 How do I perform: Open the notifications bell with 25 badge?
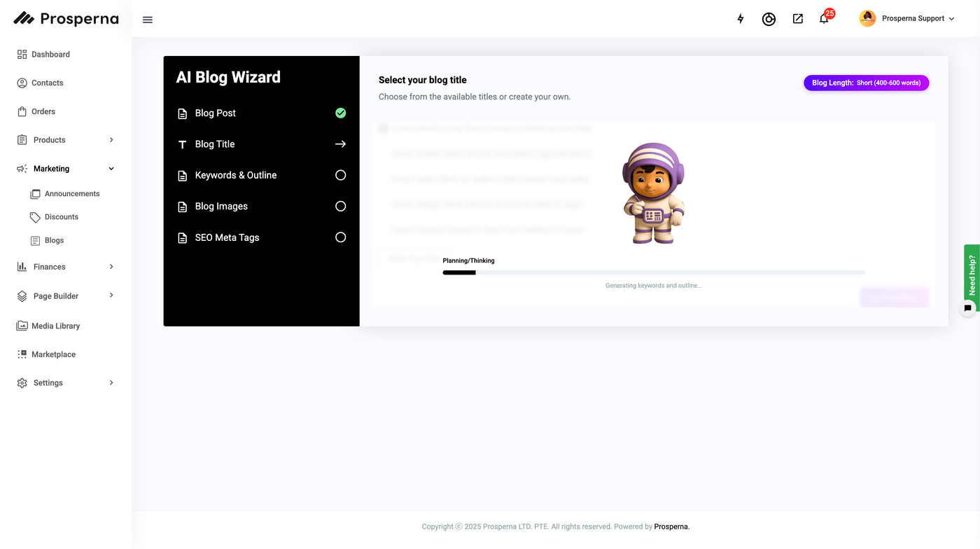click(825, 18)
